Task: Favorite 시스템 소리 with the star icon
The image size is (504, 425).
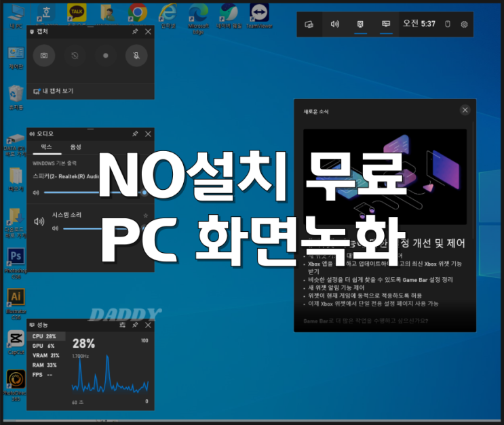Action: tap(146, 216)
